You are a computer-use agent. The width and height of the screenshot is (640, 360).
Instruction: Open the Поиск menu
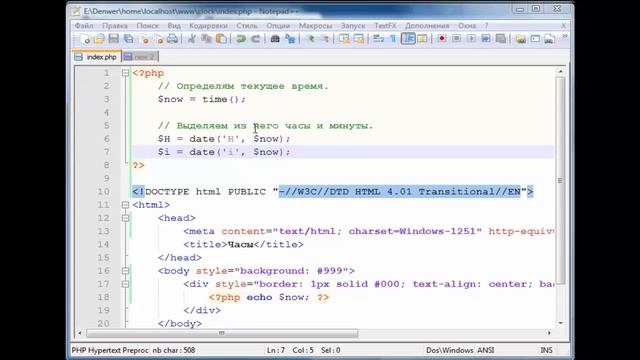147,26
